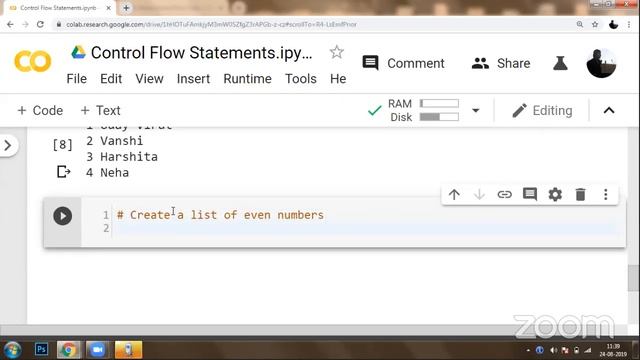Move cell down with the down arrow
Screen dimensions: 640x360
(x=479, y=194)
